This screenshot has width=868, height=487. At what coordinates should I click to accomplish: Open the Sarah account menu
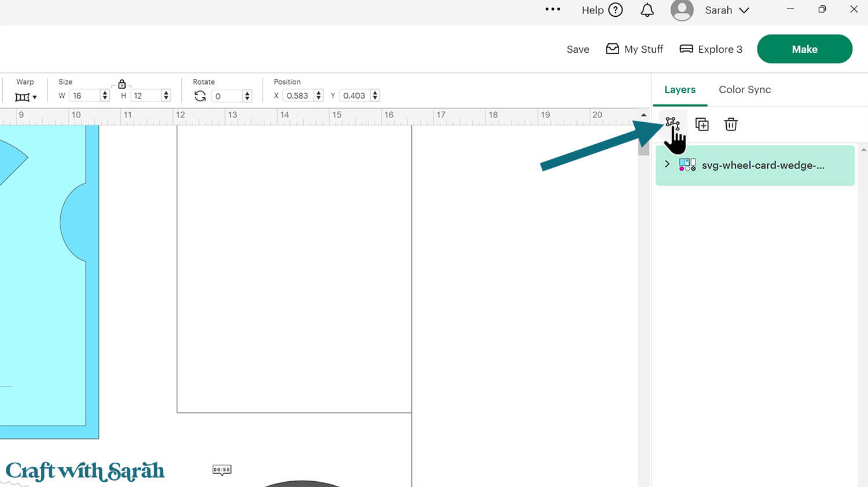(727, 10)
